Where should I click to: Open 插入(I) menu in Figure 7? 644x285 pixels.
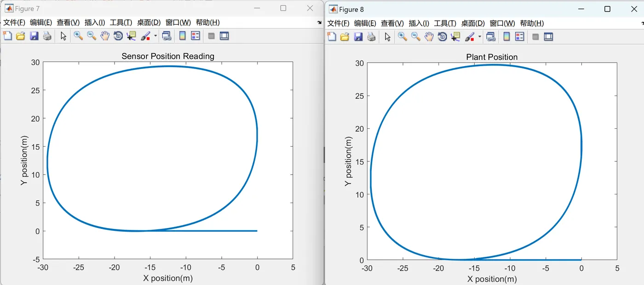coord(95,22)
